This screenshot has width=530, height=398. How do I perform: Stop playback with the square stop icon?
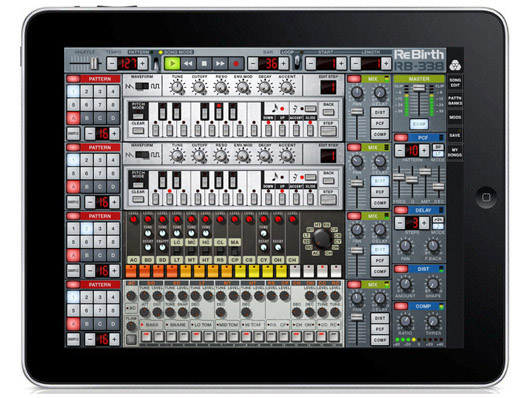point(204,63)
